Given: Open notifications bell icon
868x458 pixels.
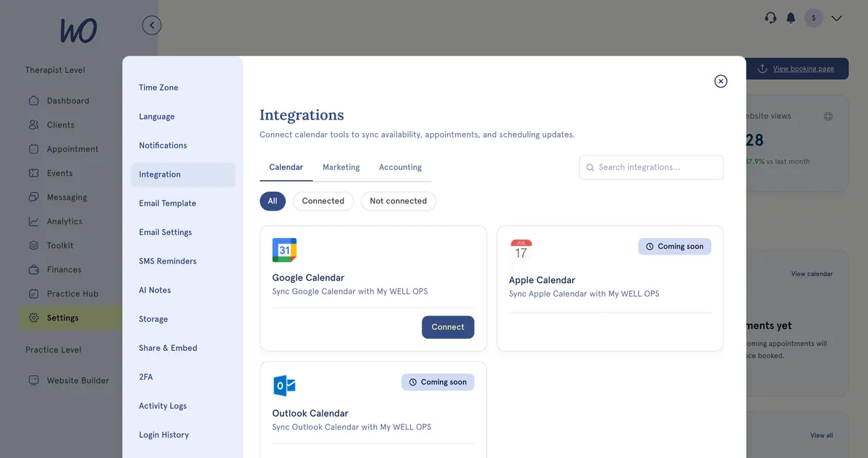Looking at the screenshot, I should point(791,18).
